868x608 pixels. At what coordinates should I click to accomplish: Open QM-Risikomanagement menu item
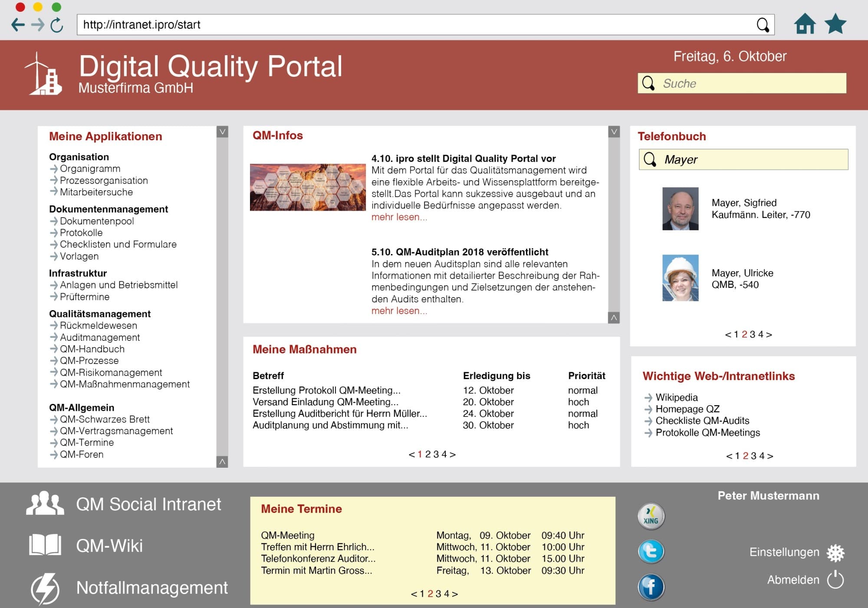pos(108,372)
